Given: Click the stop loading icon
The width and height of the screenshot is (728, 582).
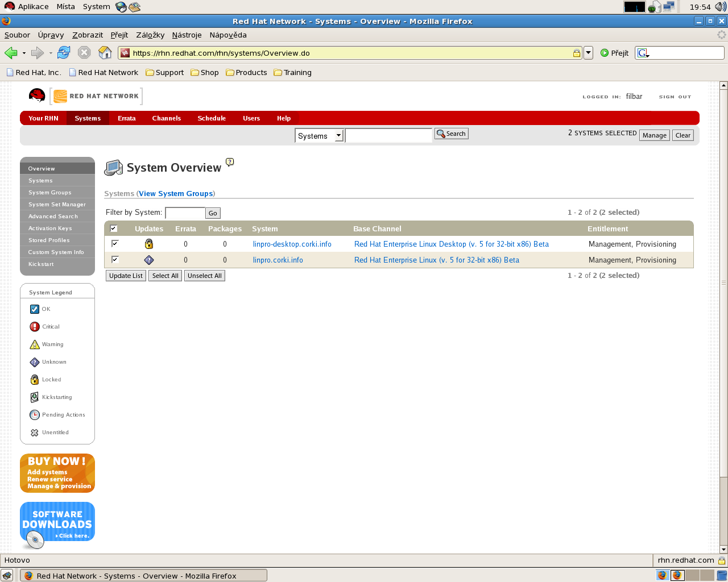Looking at the screenshot, I should [84, 53].
